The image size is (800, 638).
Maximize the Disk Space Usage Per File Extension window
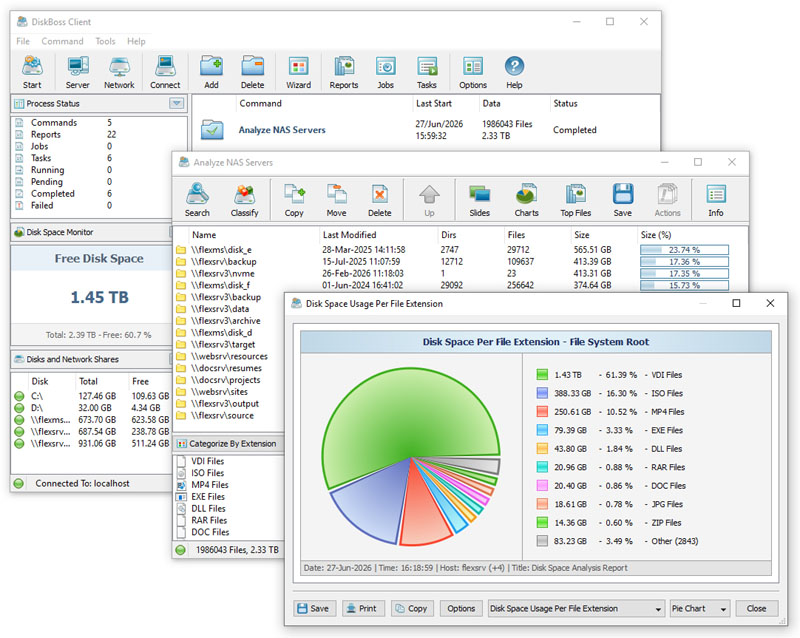pyautogui.click(x=736, y=303)
